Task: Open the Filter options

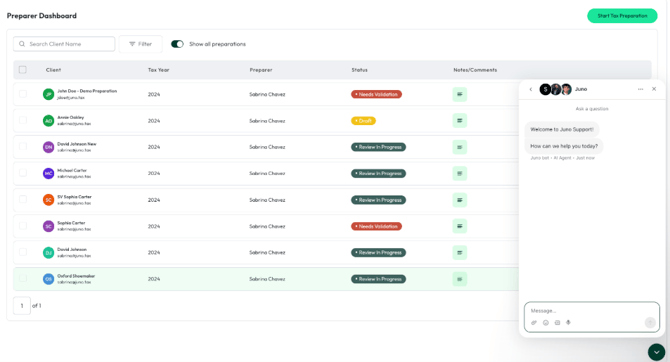Action: click(141, 44)
